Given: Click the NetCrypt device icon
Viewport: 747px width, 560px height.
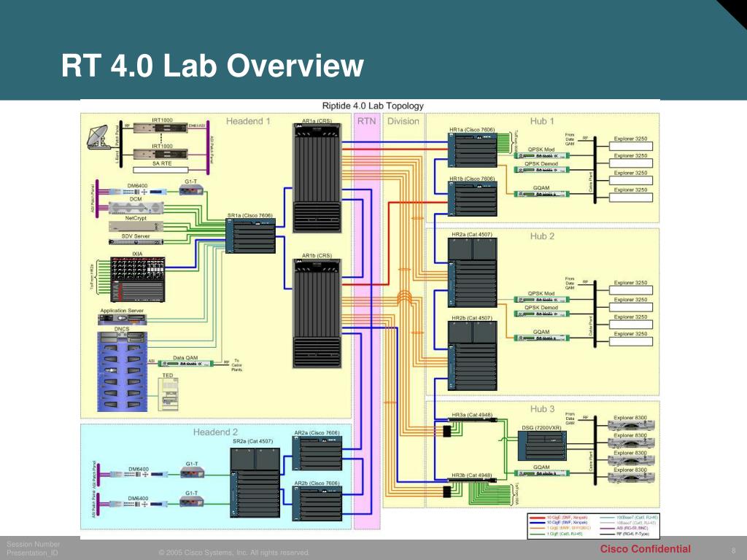Looking at the screenshot, I should [136, 226].
